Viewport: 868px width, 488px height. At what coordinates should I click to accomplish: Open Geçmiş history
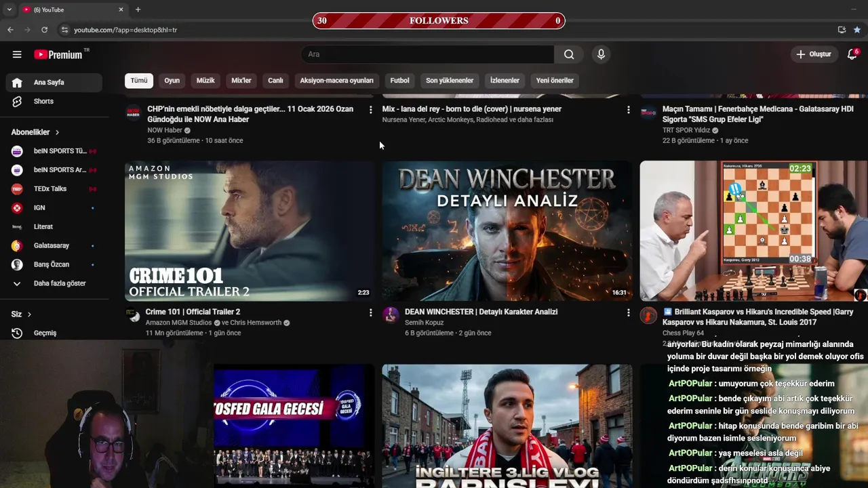click(x=54, y=333)
